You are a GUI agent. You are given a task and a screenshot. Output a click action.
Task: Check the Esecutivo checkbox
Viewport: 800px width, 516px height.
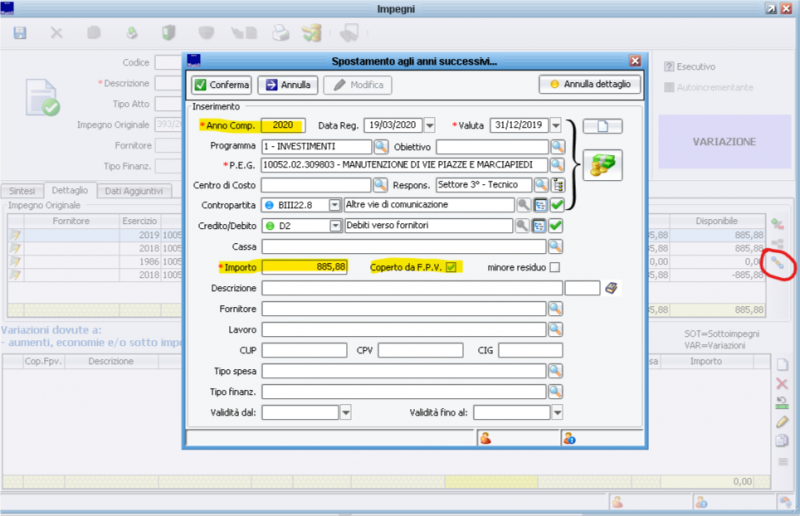(667, 66)
